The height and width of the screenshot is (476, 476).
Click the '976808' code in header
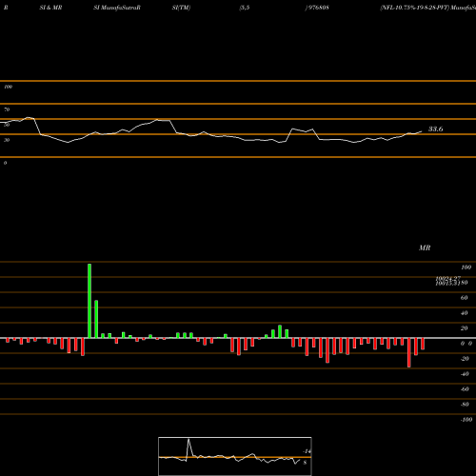[319, 8]
